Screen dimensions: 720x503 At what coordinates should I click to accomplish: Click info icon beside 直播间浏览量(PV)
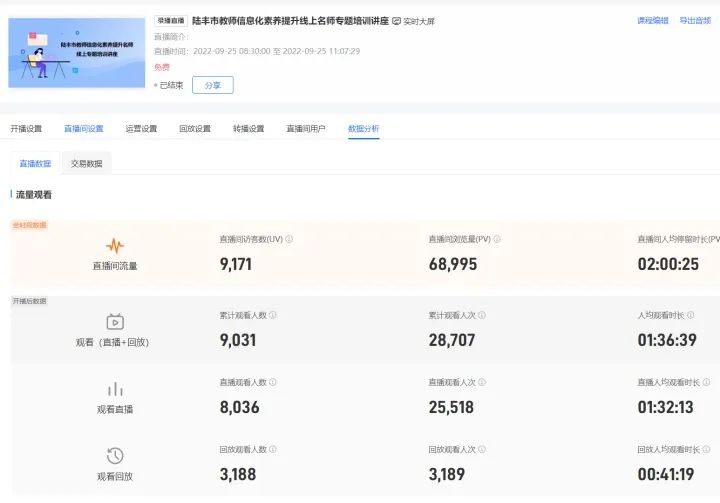[x=498, y=240]
